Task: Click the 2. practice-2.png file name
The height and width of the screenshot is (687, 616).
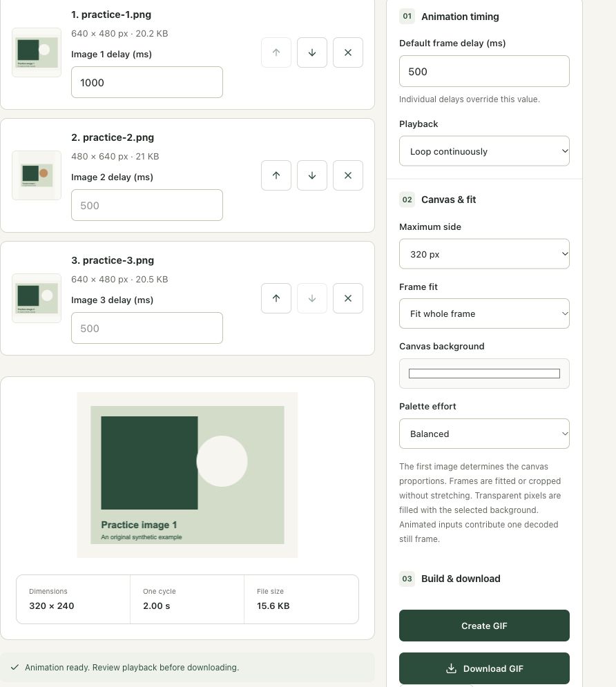Action: 113,137
